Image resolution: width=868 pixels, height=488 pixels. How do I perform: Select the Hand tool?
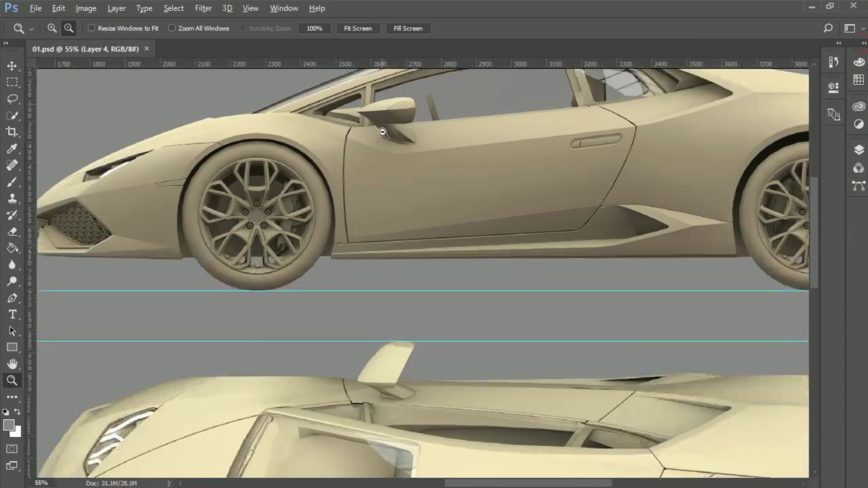click(x=12, y=364)
